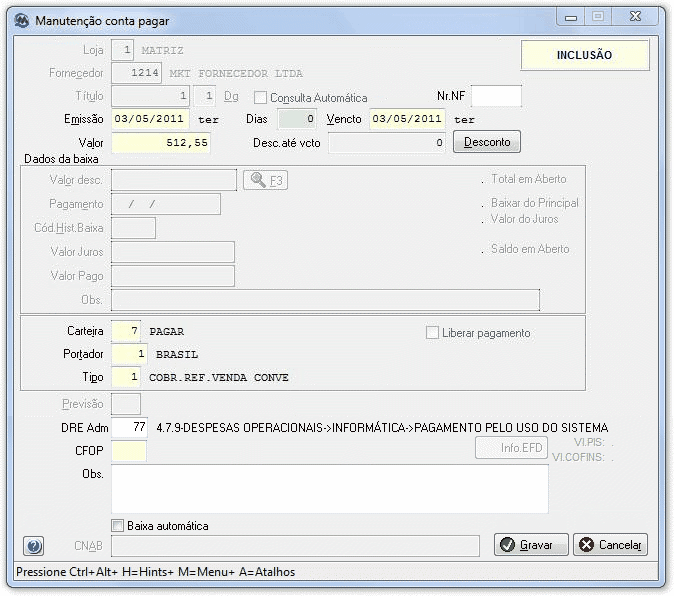Click the Portador code field
The height and width of the screenshot is (596, 674).
129,354
